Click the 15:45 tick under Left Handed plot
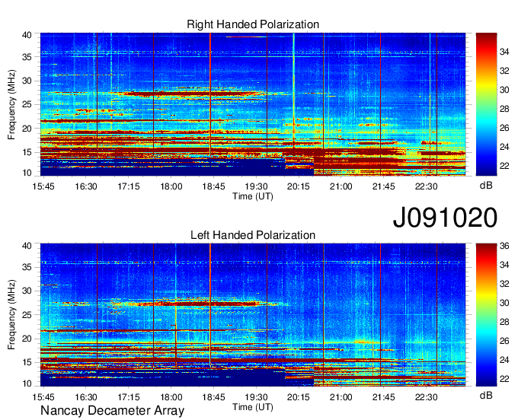 [43, 397]
